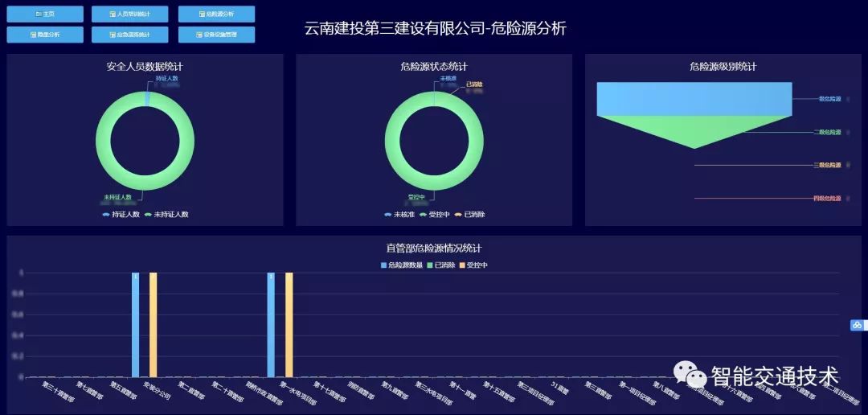Select the blue bar for 第一水电项目部
Viewport: 868px width, 415px height.
click(x=271, y=325)
